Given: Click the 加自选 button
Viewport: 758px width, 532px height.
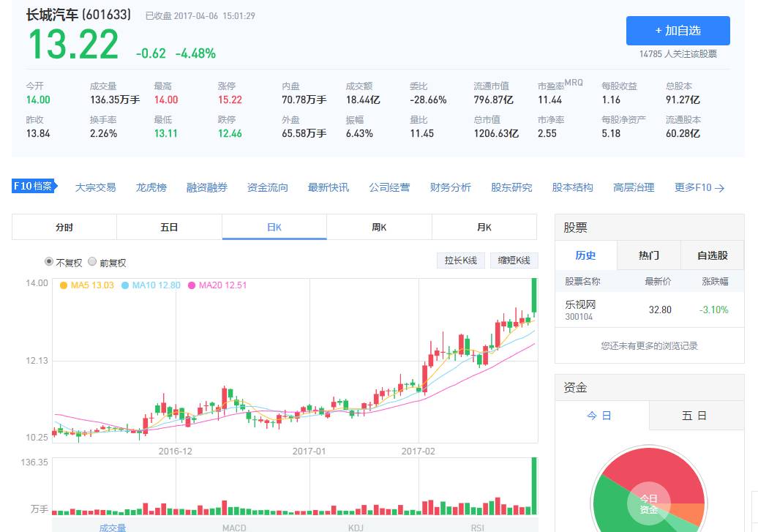Looking at the screenshot, I should tap(678, 31).
